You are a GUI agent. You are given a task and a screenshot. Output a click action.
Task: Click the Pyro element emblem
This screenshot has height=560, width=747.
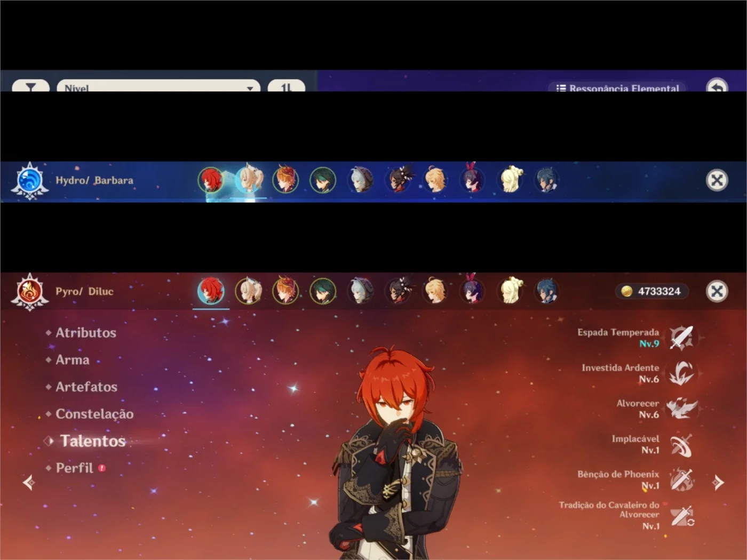tap(30, 292)
